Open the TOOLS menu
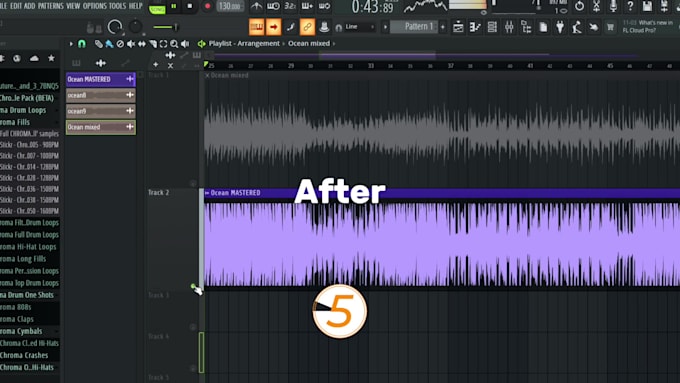This screenshot has width=680, height=383. [x=118, y=6]
